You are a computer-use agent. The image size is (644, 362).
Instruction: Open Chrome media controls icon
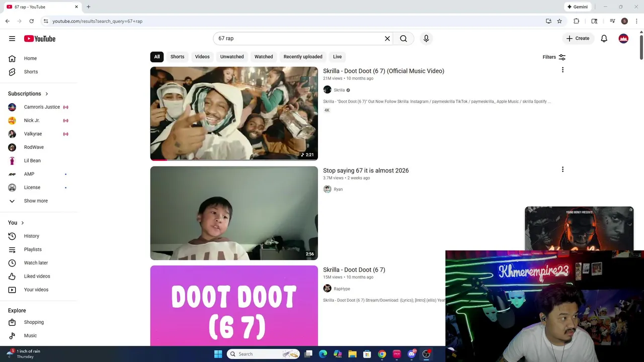(x=612, y=21)
